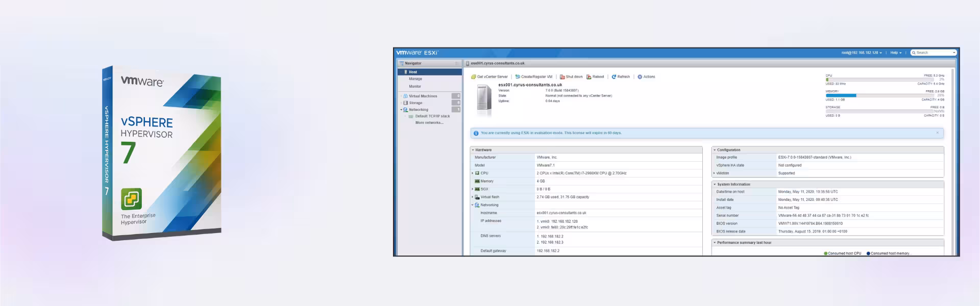Collapse the Networking tree in Navigator

(401, 110)
